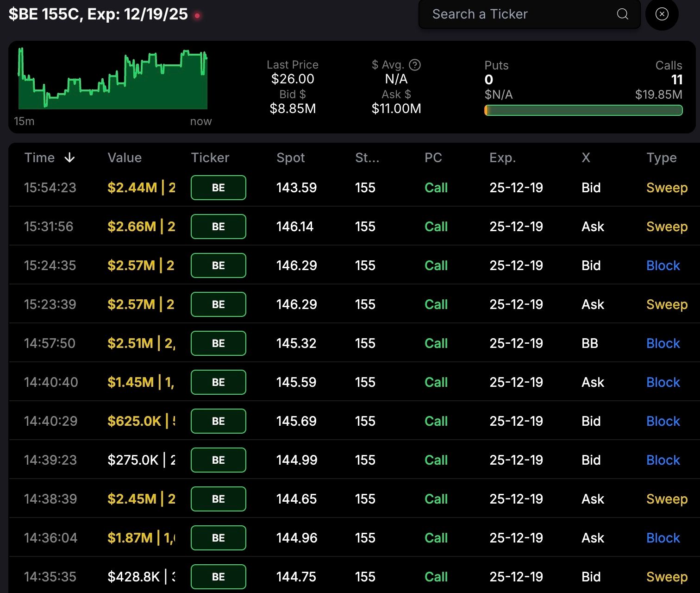Select Sweep type in 14:38:39 row
This screenshot has height=593, width=700.
667,499
